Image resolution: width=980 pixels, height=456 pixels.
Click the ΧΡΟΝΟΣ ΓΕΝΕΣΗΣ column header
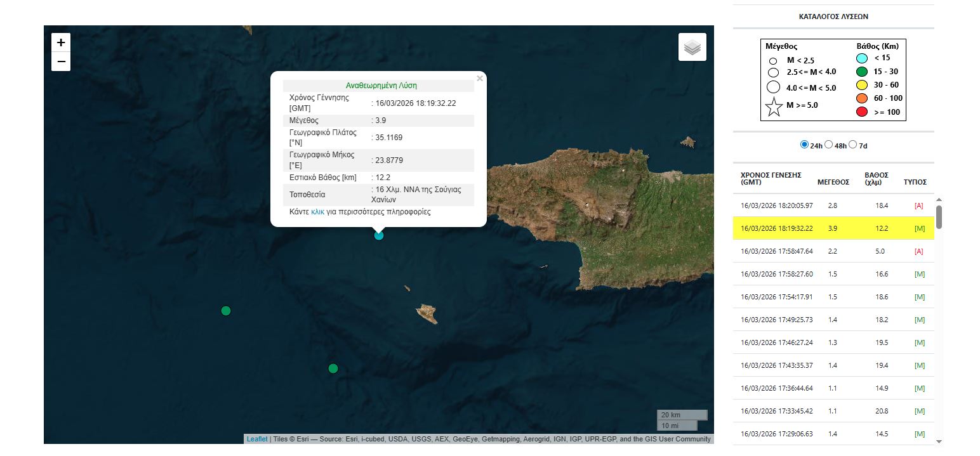[x=771, y=178]
